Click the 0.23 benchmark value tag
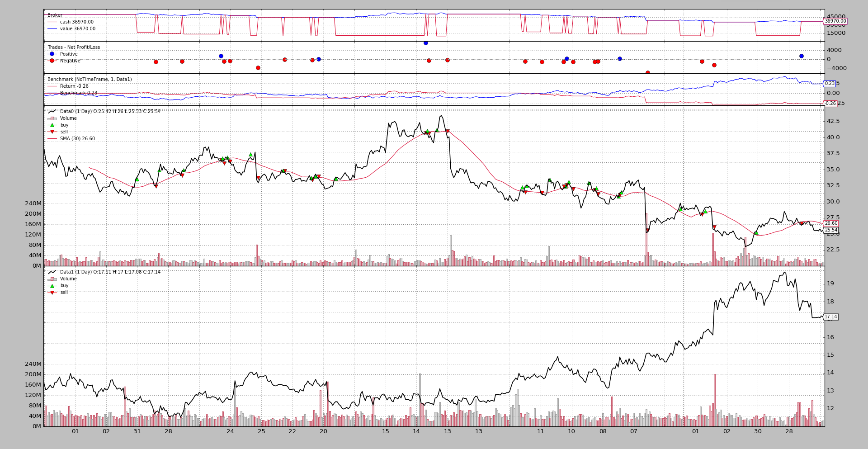 tap(830, 84)
